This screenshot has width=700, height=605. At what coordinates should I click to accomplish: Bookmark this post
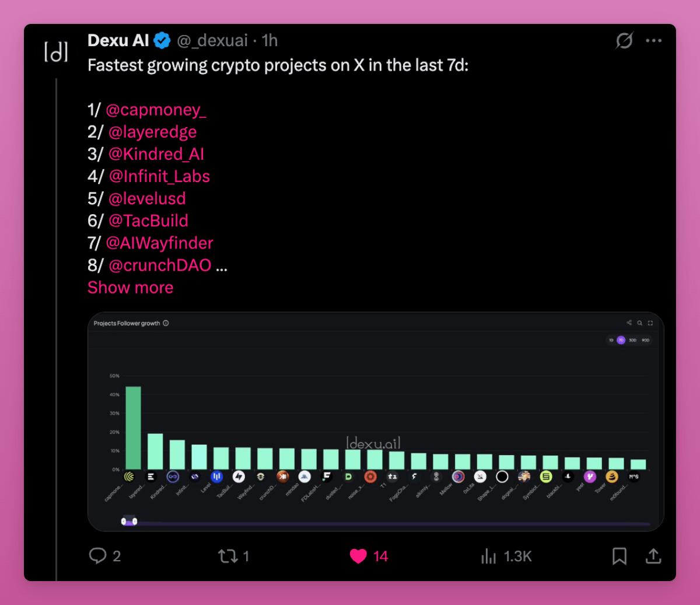click(x=619, y=556)
